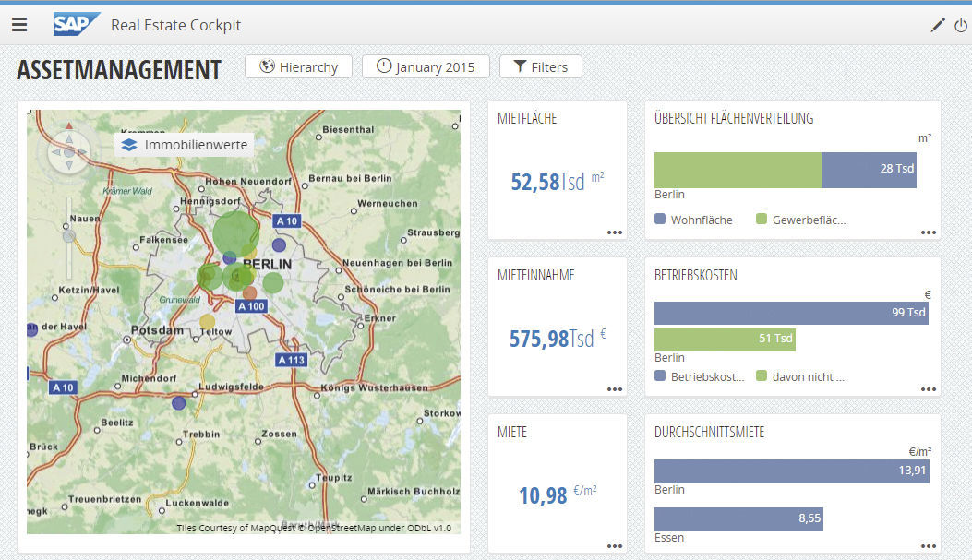The image size is (972, 560).
Task: Click the globe icon on the Hierarchy button
Action: tap(268, 66)
